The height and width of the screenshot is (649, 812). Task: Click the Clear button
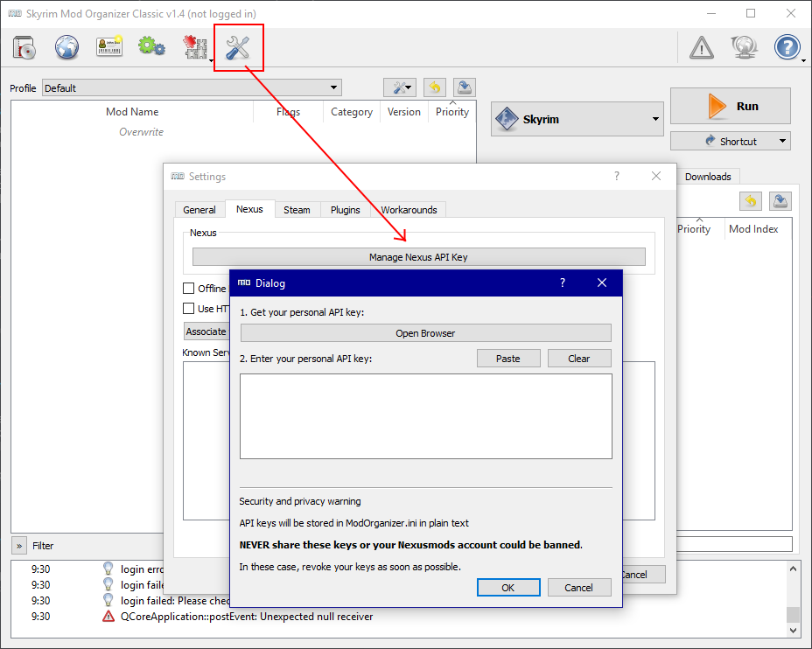(x=579, y=358)
